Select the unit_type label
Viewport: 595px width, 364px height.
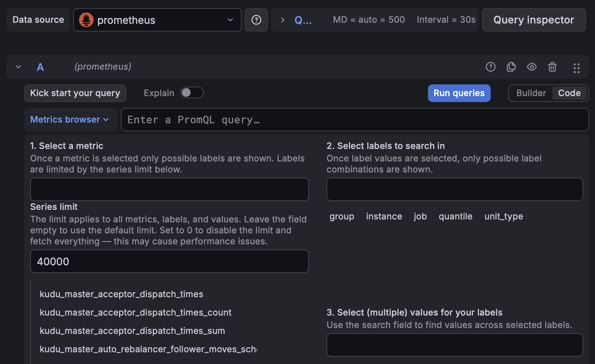coord(504,216)
